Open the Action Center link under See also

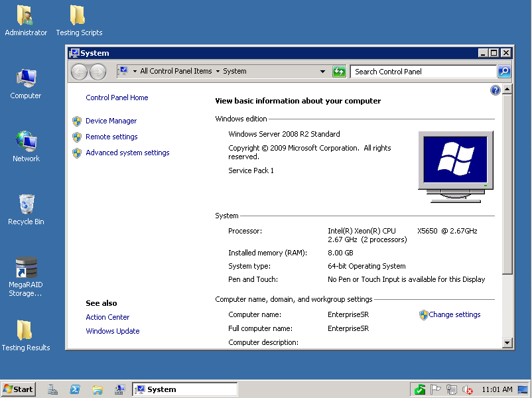click(107, 317)
